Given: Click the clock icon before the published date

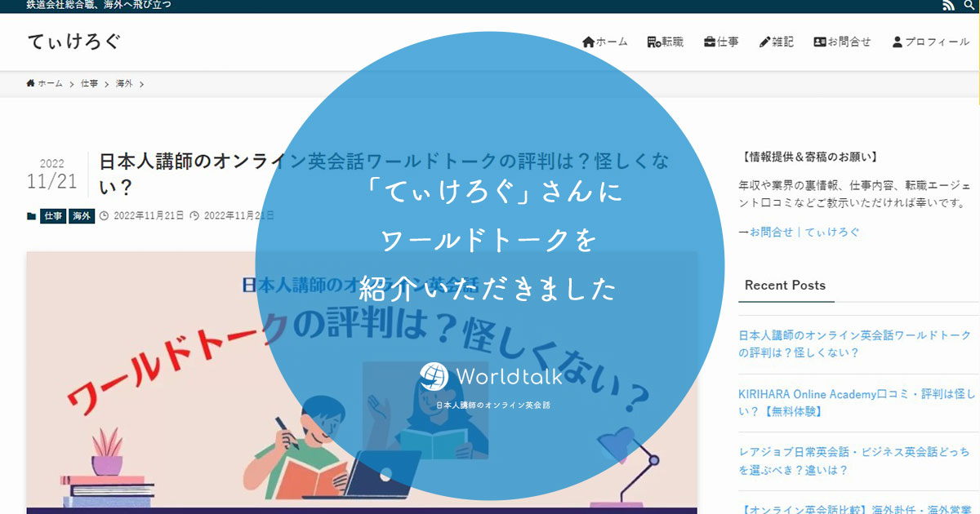Looking at the screenshot, I should [x=104, y=216].
